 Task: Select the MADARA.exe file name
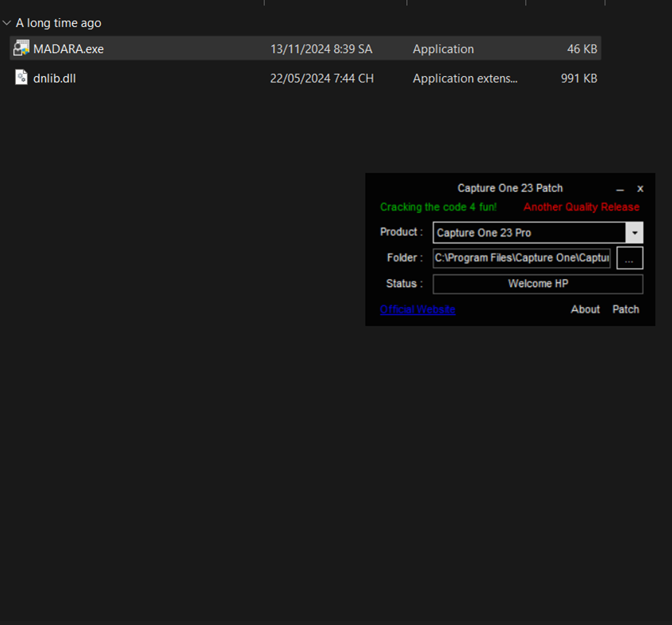tap(68, 49)
